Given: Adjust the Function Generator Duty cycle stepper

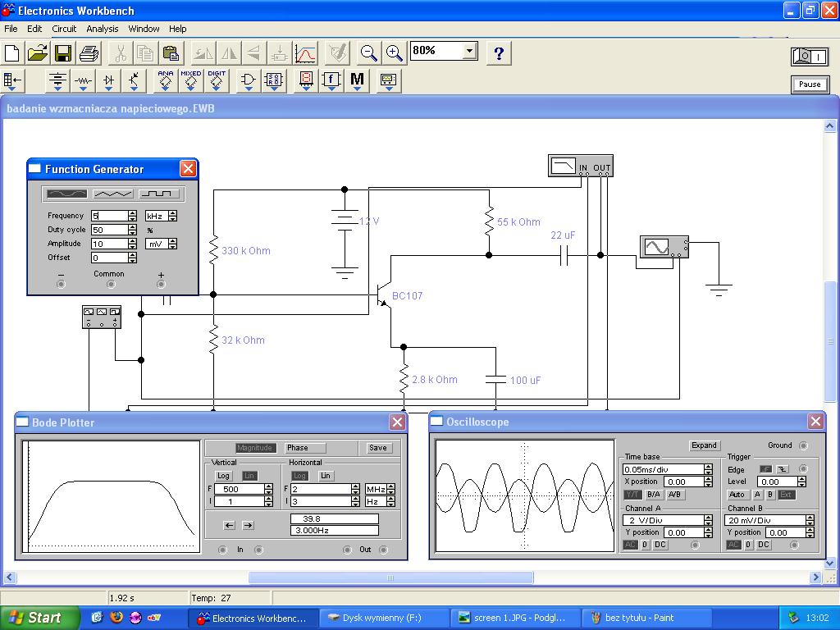Looking at the screenshot, I should (x=132, y=230).
